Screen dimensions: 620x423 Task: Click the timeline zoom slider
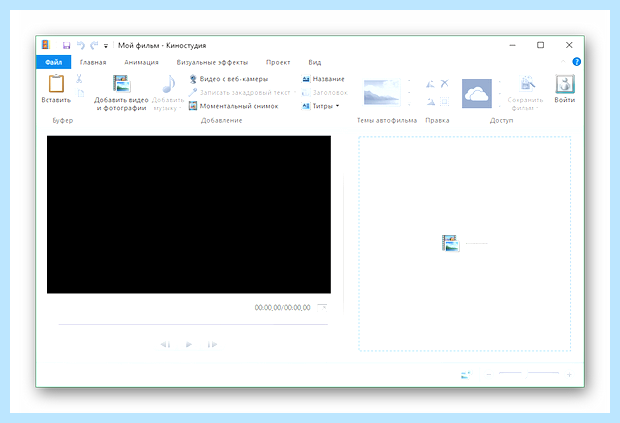pyautogui.click(x=529, y=374)
